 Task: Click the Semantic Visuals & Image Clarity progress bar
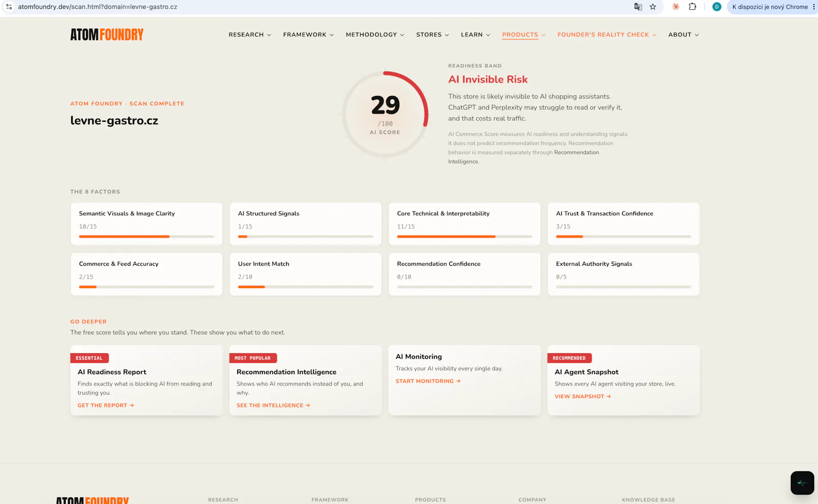coord(146,237)
